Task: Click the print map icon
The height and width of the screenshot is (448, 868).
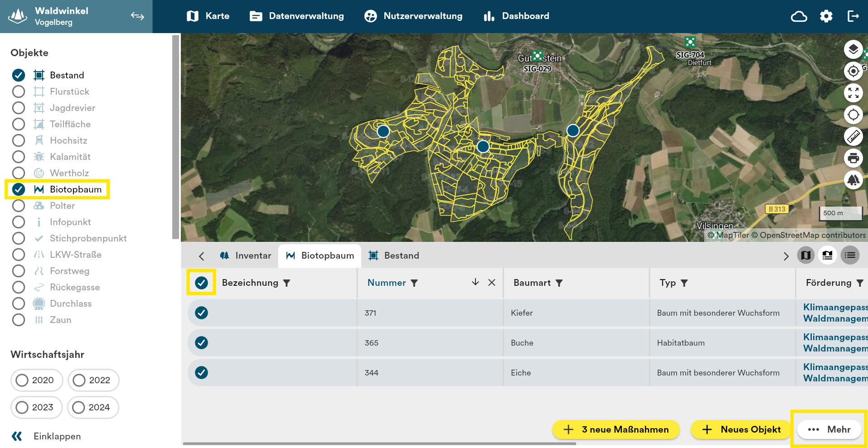Action: pyautogui.click(x=853, y=158)
